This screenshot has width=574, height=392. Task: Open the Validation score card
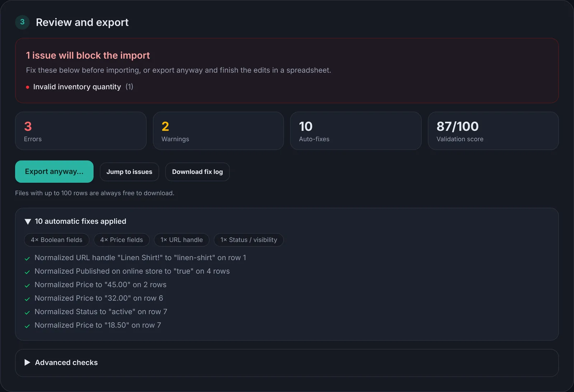pos(493,131)
